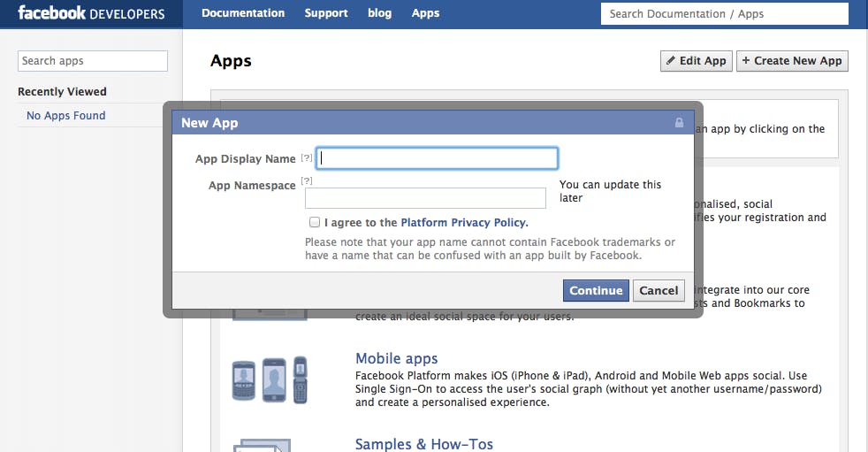Click the Recently Viewed heading
Image resolution: width=868 pixels, height=452 pixels.
click(62, 91)
